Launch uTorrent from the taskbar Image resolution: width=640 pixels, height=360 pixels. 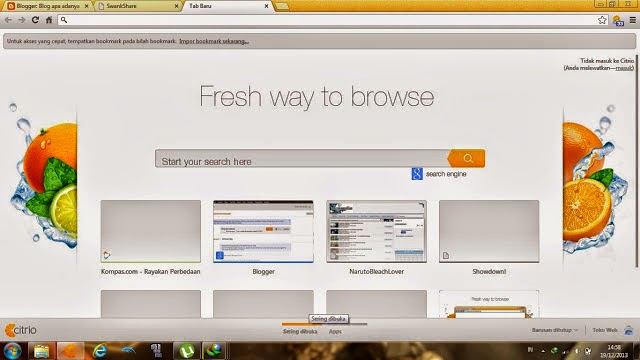pyautogui.click(x=187, y=351)
